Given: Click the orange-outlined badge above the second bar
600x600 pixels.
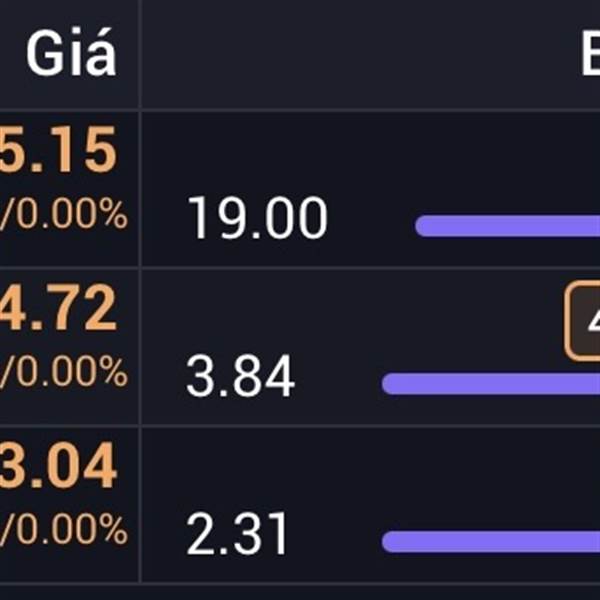Looking at the screenshot, I should coord(584,321).
